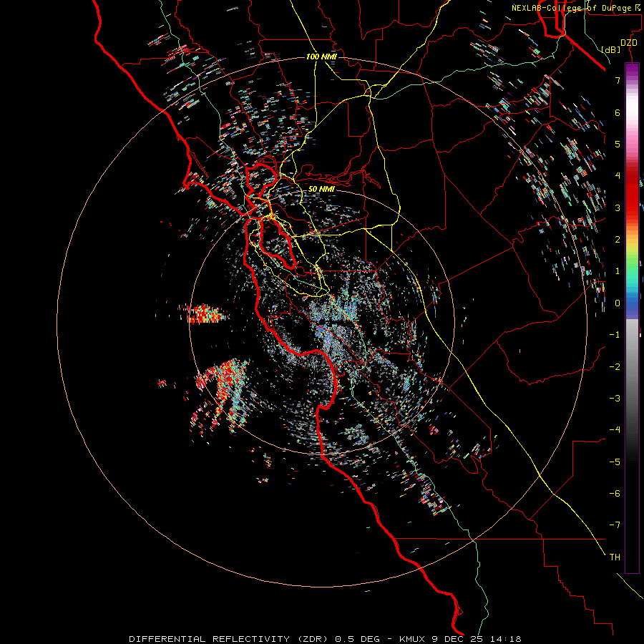Click the DIFFERENTIAL REFLECTIVITY (ZDR) caption

pyautogui.click(x=230, y=639)
